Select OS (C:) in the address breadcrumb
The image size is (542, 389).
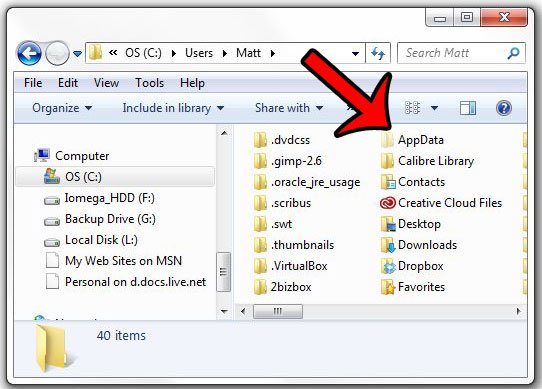click(143, 53)
